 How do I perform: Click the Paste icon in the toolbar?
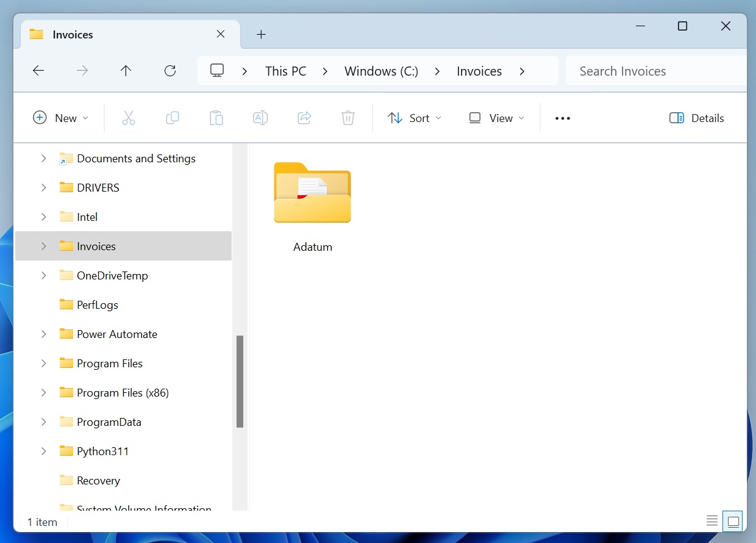pos(216,118)
